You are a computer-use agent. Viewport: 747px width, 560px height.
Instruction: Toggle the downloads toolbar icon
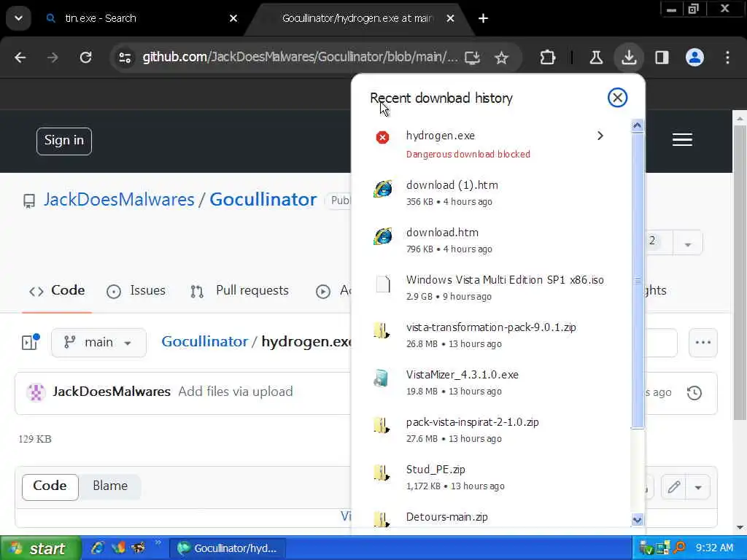(x=629, y=58)
